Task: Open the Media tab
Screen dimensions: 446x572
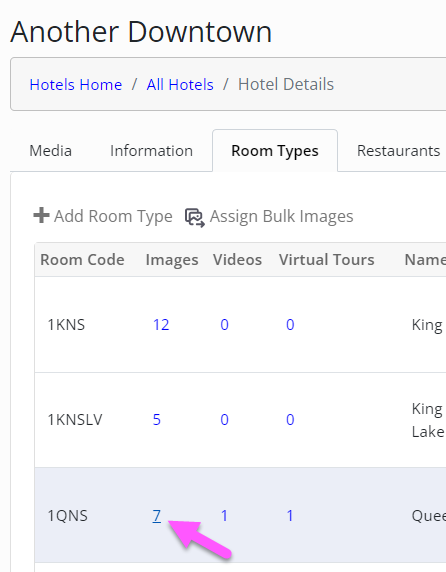Action: coord(50,151)
